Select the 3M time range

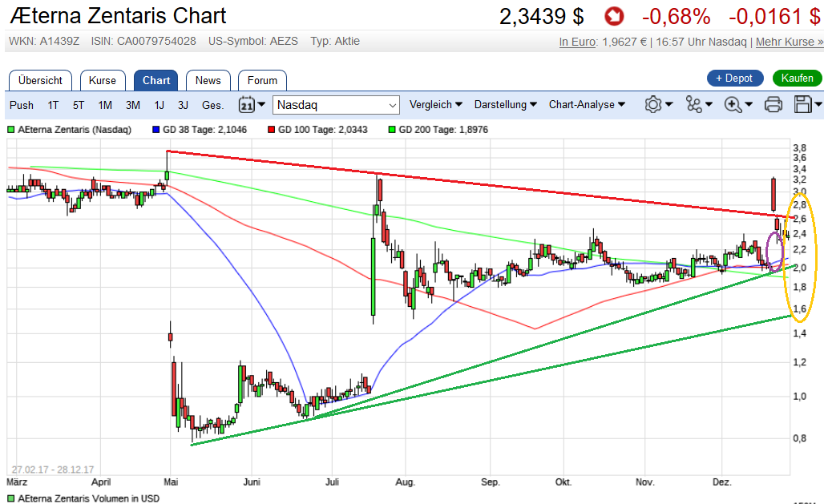(133, 105)
